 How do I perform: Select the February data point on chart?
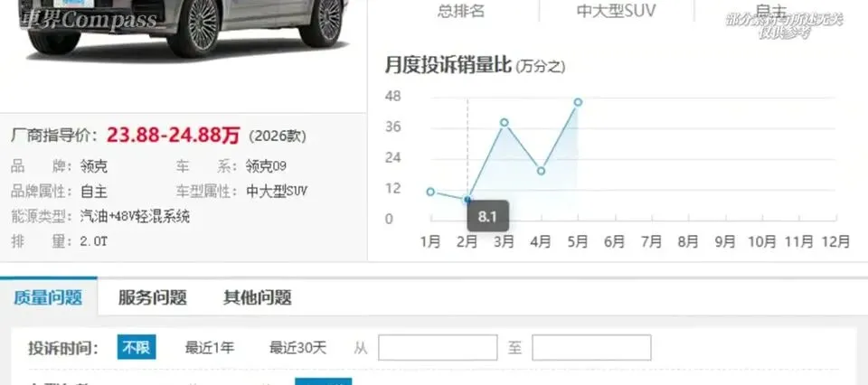coord(467,199)
